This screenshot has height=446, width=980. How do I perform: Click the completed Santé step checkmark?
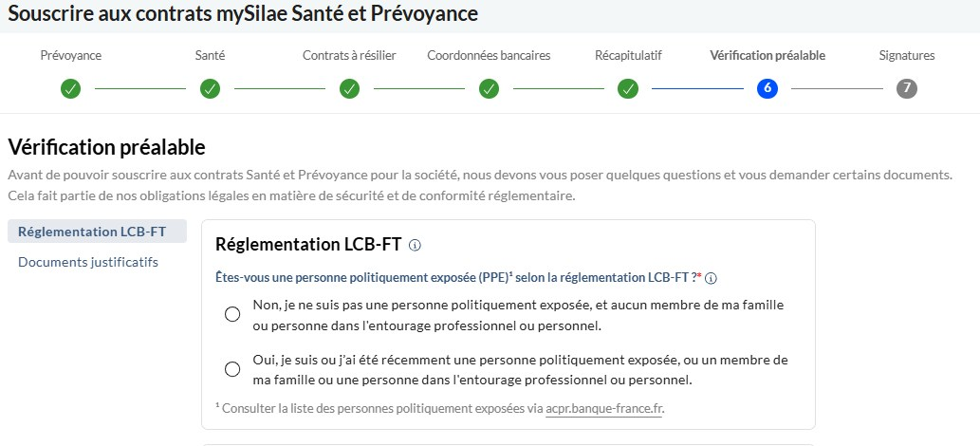click(210, 89)
